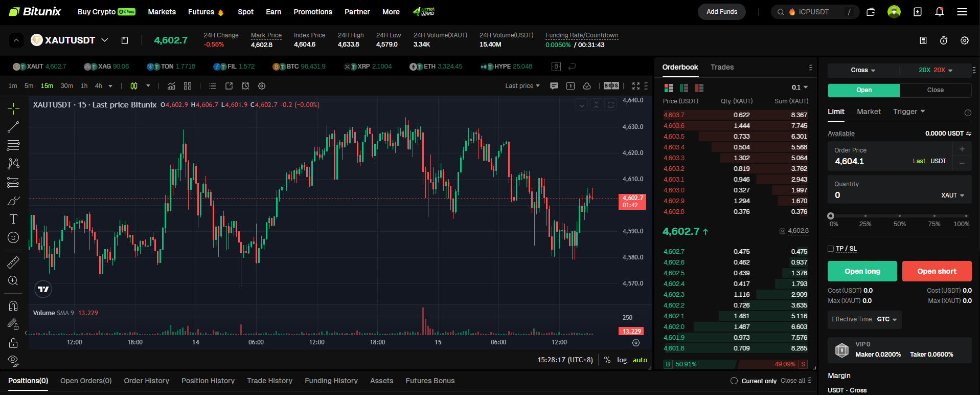Open the chart alarm clock icon
Image resolution: width=980 pixels, height=395 pixels.
point(245,86)
